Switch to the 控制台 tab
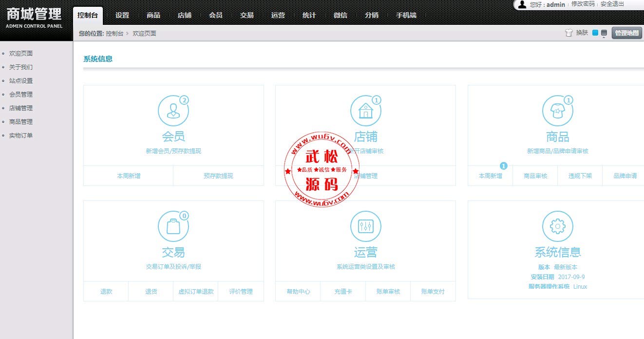644x339 pixels. coord(88,16)
